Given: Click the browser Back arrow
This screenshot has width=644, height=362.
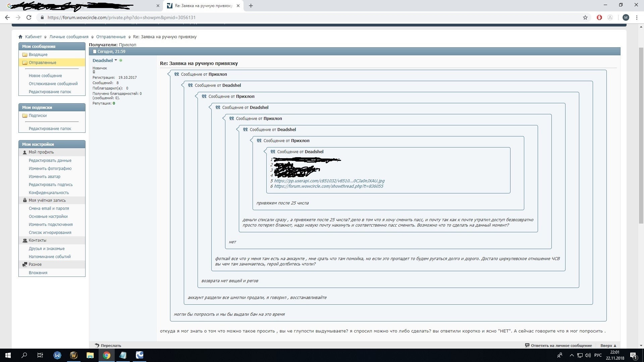Looking at the screenshot, I should pos(7,17).
